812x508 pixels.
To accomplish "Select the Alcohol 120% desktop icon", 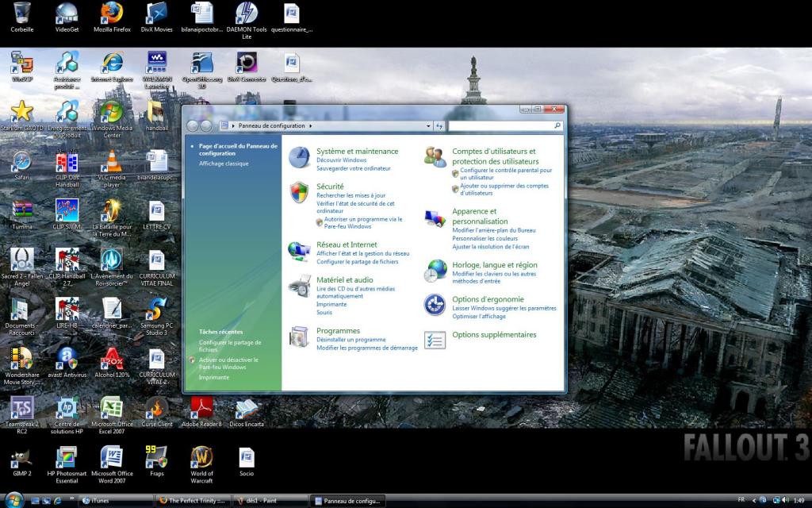I will pos(112,362).
